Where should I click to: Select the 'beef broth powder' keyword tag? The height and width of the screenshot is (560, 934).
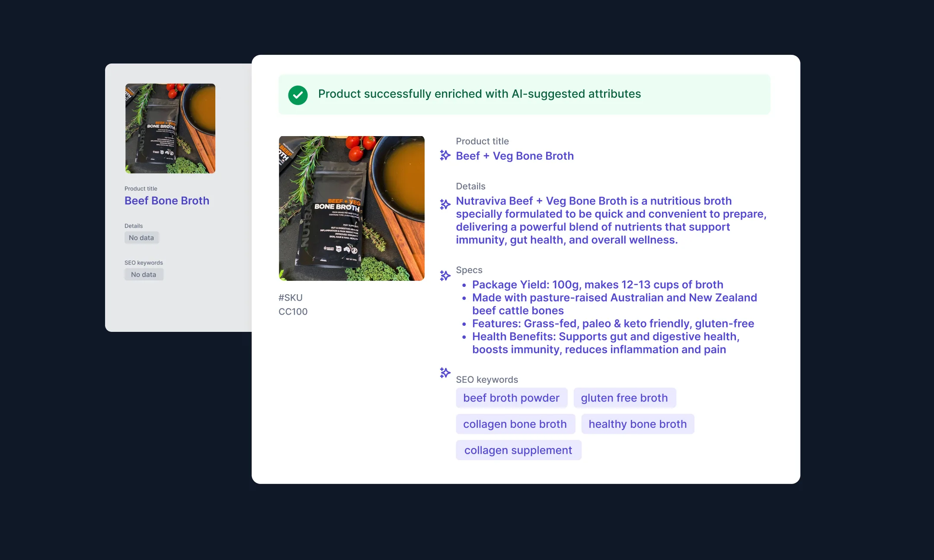pos(511,398)
